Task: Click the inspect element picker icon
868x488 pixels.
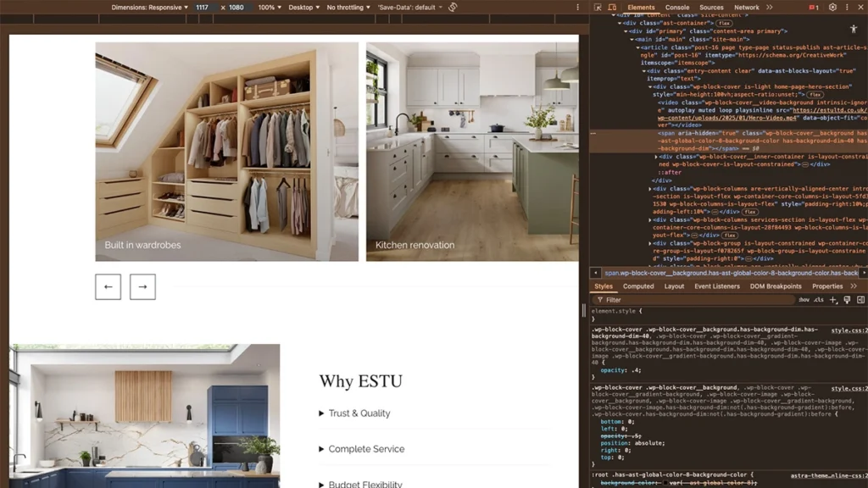Action: [598, 8]
